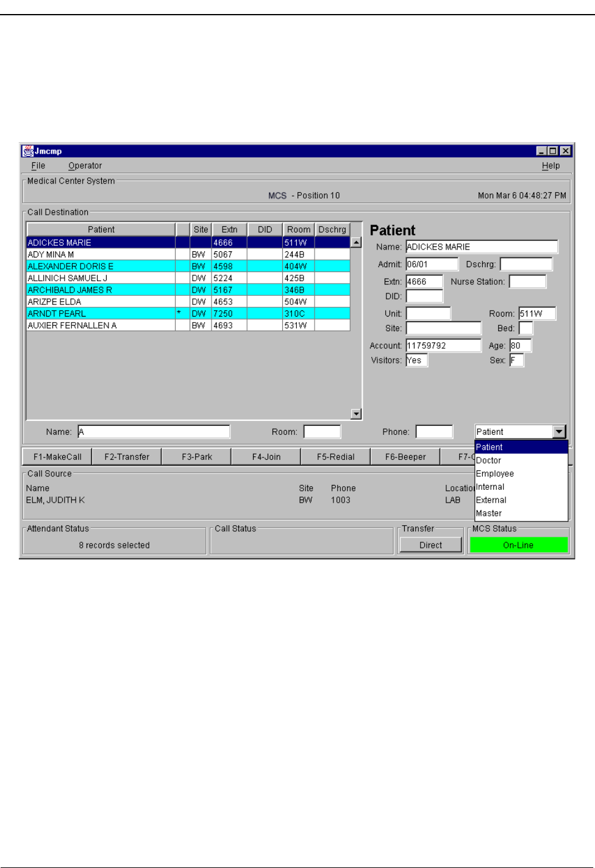Click the patient list scroll down arrow
The width and height of the screenshot is (595, 868).
(x=357, y=414)
